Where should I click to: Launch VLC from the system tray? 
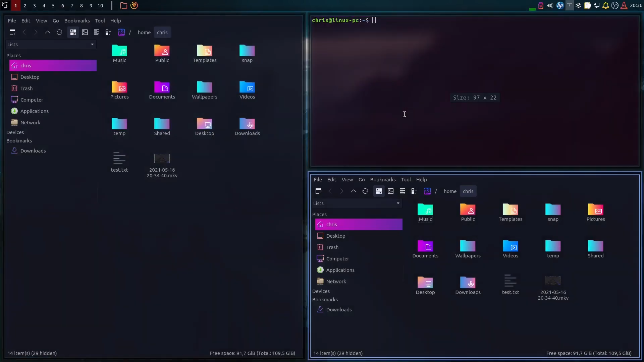(624, 5)
